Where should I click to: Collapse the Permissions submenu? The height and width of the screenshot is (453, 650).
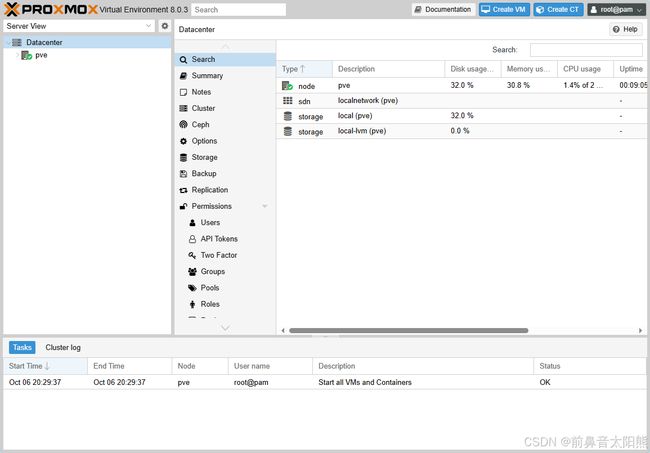264,206
